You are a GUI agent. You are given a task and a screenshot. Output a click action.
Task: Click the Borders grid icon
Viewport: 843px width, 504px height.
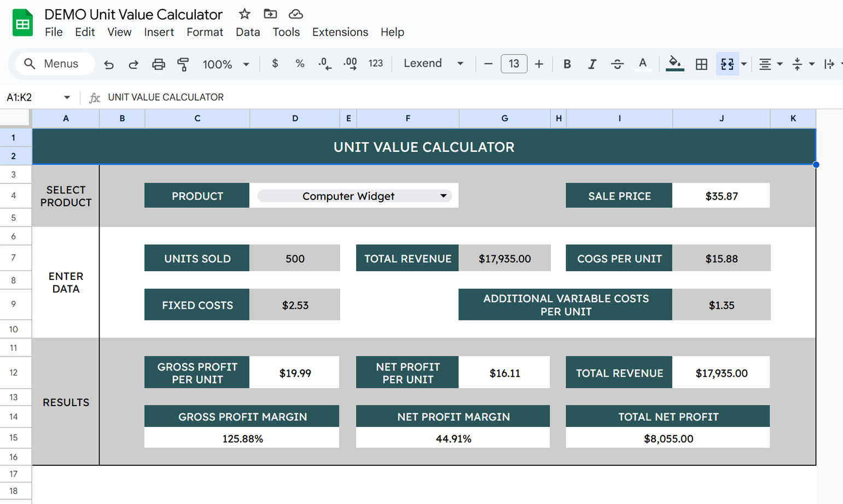click(701, 64)
